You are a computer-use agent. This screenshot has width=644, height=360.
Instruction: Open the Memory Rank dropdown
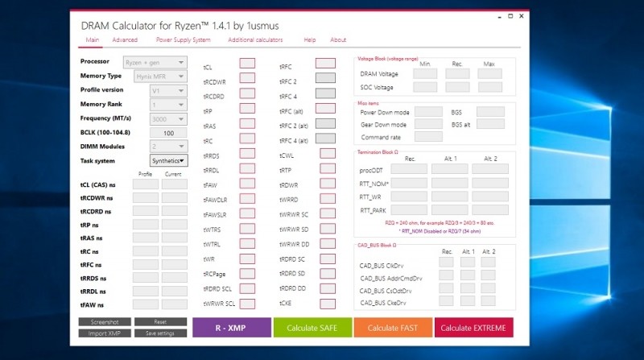coord(168,105)
